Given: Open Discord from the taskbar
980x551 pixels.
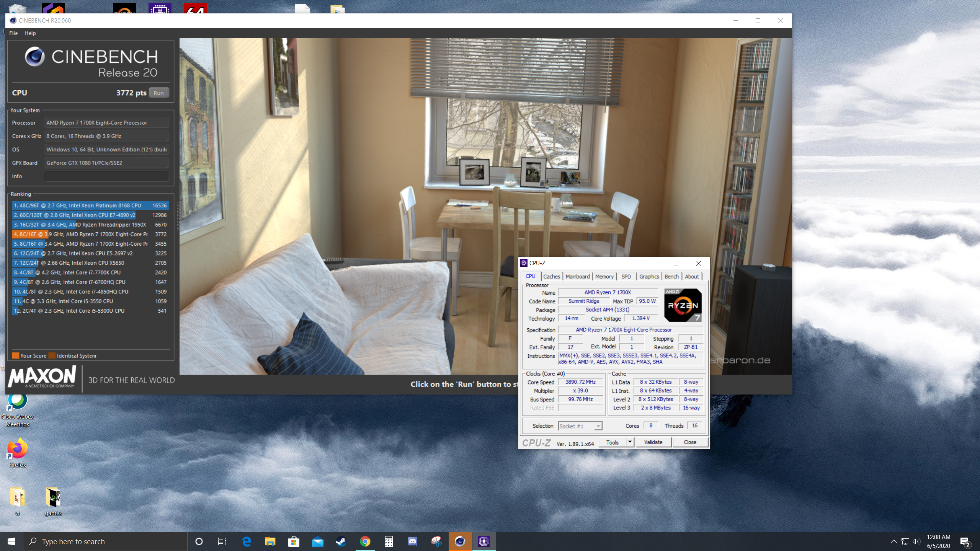Looking at the screenshot, I should point(413,541).
